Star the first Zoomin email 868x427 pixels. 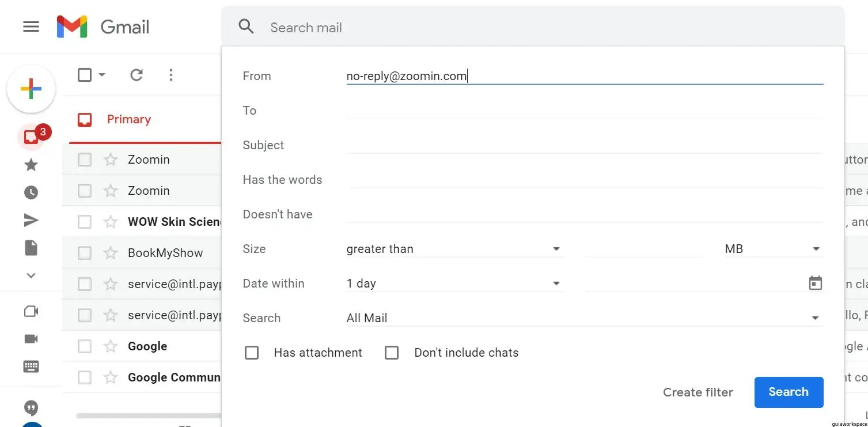[x=111, y=160]
